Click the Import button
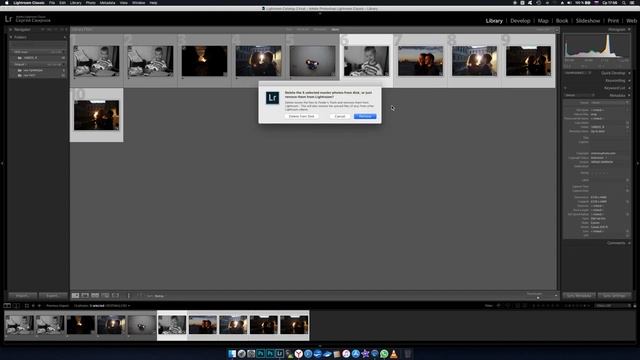This screenshot has height=360, width=640. 22,296
